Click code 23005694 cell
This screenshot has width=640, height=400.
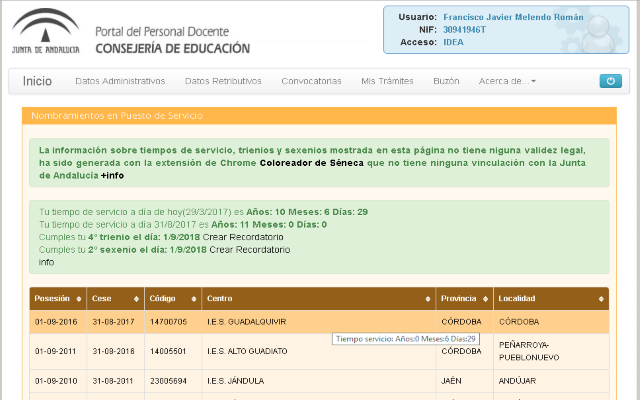point(173,381)
